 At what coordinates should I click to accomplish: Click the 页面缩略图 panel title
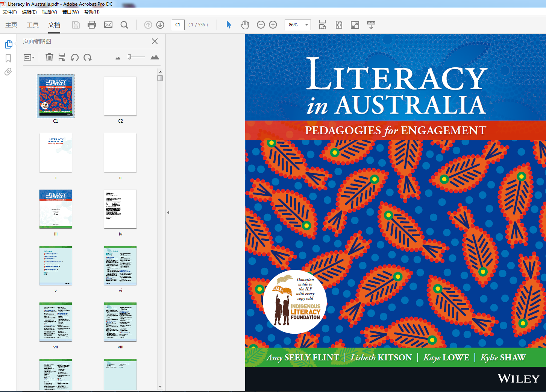[x=37, y=41]
